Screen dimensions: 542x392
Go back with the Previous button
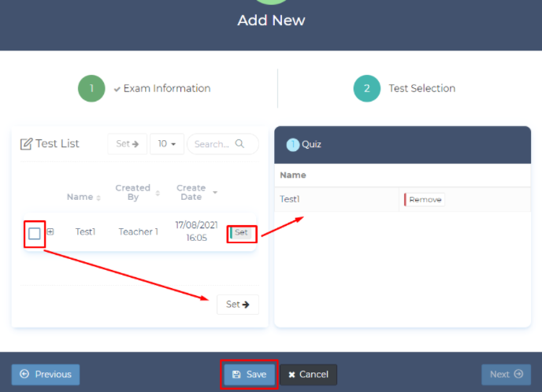46,375
